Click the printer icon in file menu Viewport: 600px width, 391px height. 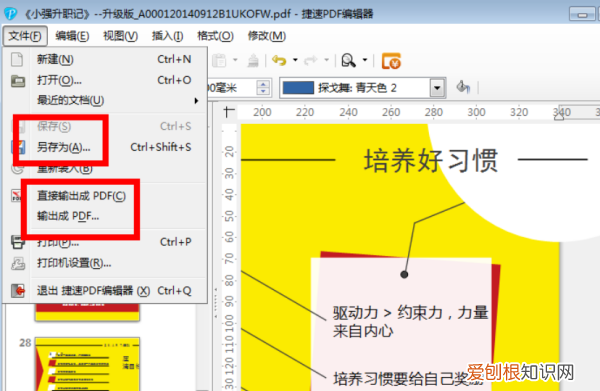(x=18, y=242)
